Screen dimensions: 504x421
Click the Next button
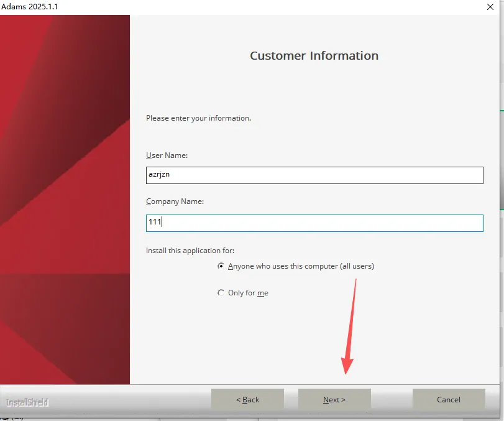coord(334,399)
